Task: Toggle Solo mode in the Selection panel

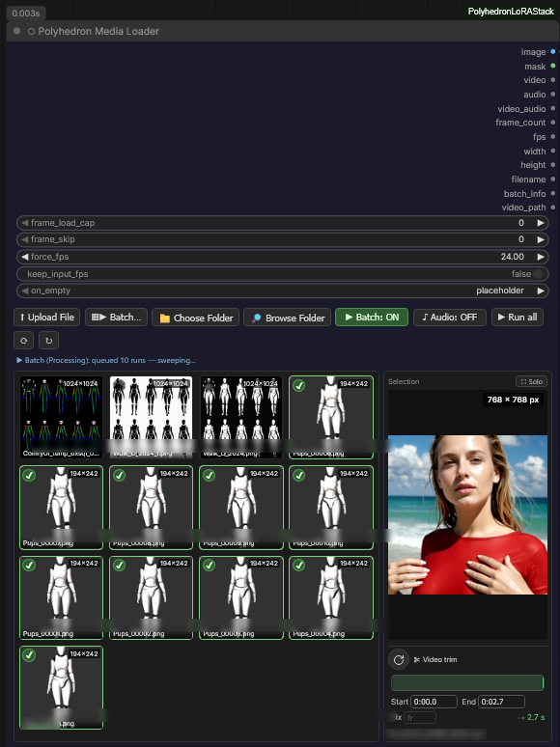Action: [x=531, y=381]
